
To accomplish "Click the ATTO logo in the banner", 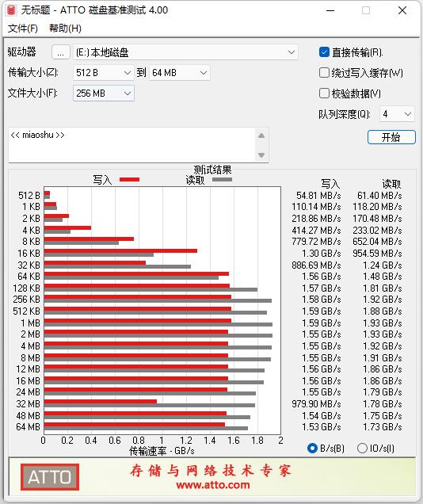I will (x=50, y=477).
